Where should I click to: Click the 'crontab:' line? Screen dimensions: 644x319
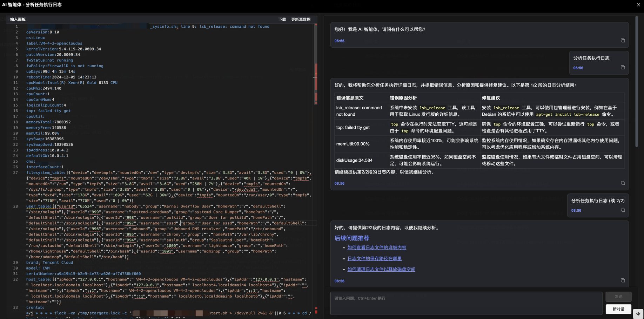pos(35,307)
